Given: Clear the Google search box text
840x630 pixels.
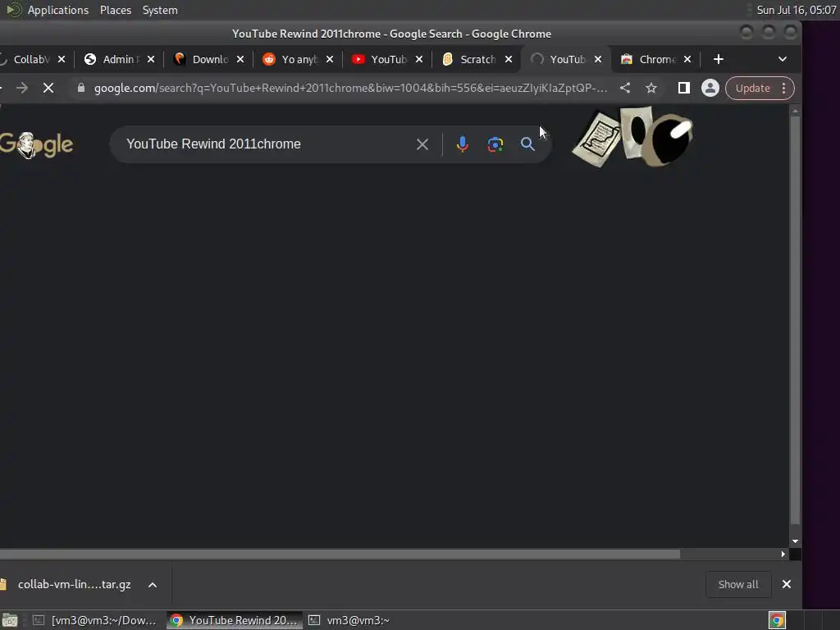Looking at the screenshot, I should coord(422,144).
